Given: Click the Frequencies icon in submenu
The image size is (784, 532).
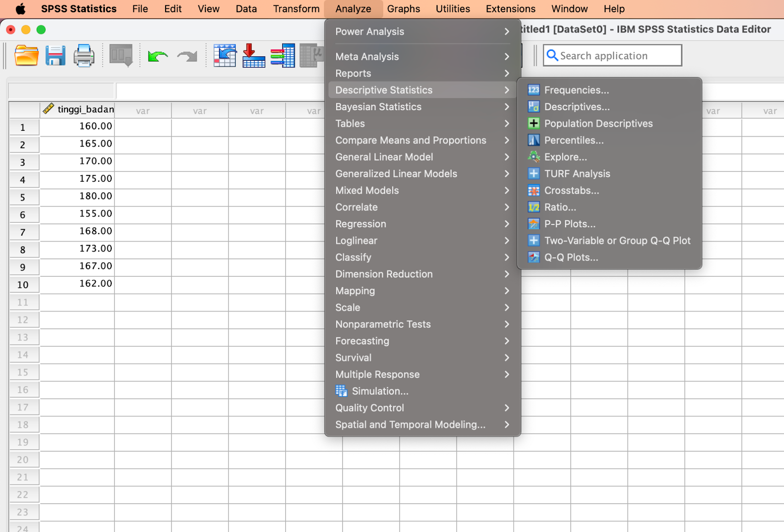Looking at the screenshot, I should [534, 90].
